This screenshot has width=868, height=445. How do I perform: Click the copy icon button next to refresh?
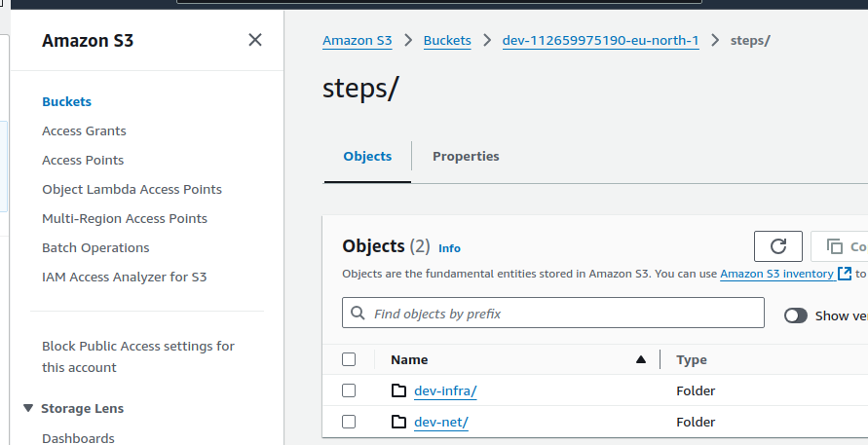click(x=840, y=246)
